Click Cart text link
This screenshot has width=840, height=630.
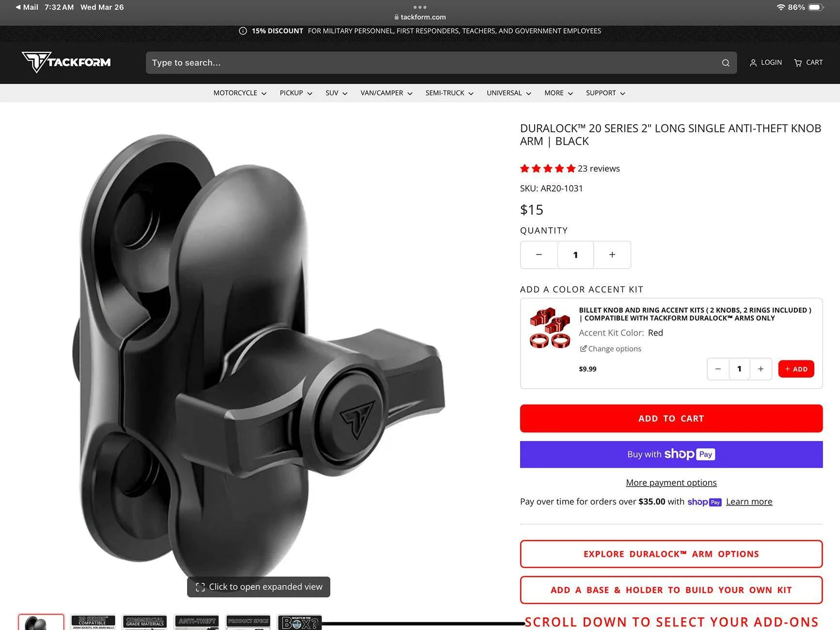(814, 63)
